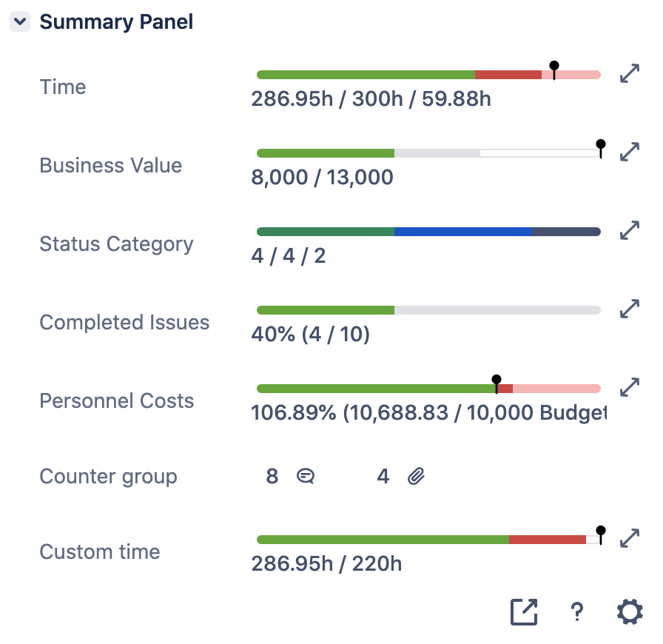This screenshot has width=663, height=644.
Task: Expand the Completed Issues bar details
Action: [630, 309]
